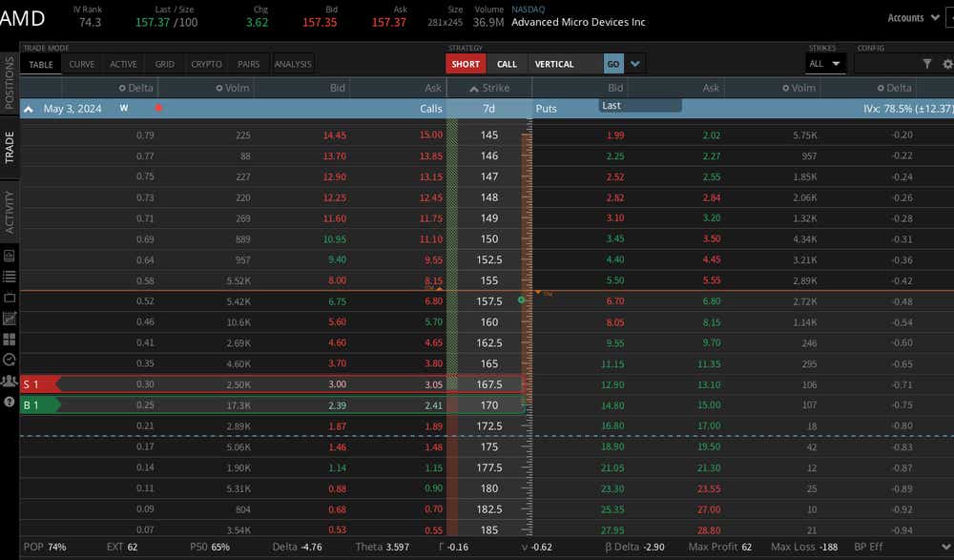954x560 pixels.
Task: Click the call Delta column header selector
Action: (x=135, y=88)
